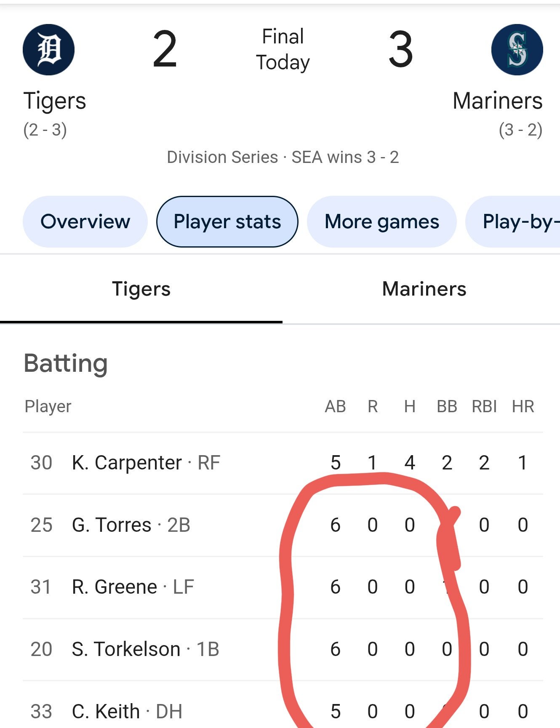Click the RBI column header

coord(484,407)
